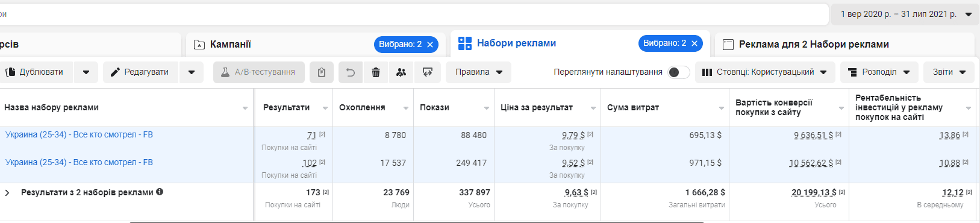The width and height of the screenshot is (980, 223).
Task: Click the audience people icon in toolbar
Action: pyautogui.click(x=401, y=72)
